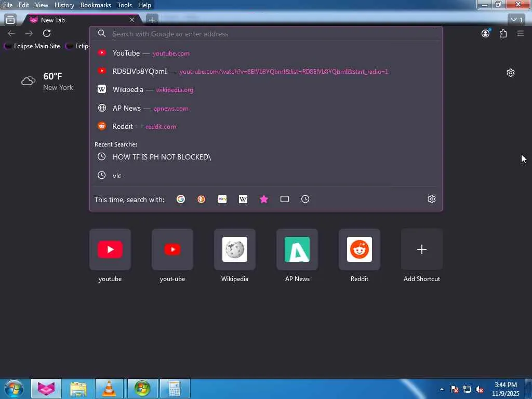Open the New York weather widget
Viewport: 532px width, 399px height.
click(47, 82)
